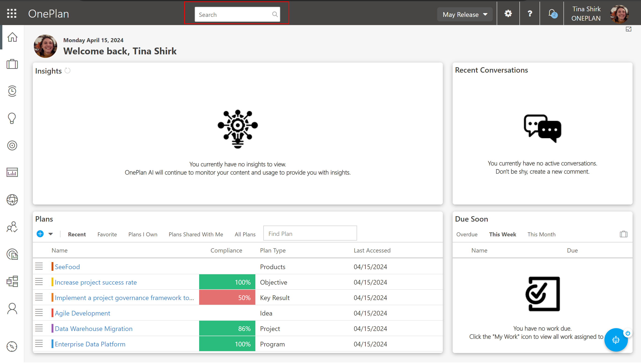
Task: Open the Agile Development plan
Action: [x=82, y=314]
